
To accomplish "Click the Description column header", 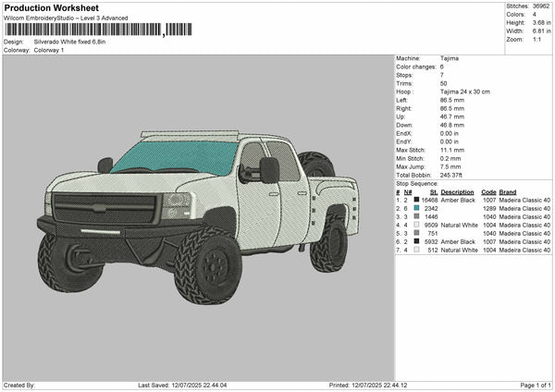I will point(459,191).
